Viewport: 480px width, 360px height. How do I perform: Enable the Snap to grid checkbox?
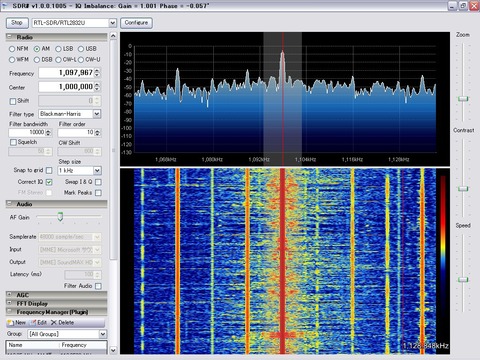(x=49, y=170)
